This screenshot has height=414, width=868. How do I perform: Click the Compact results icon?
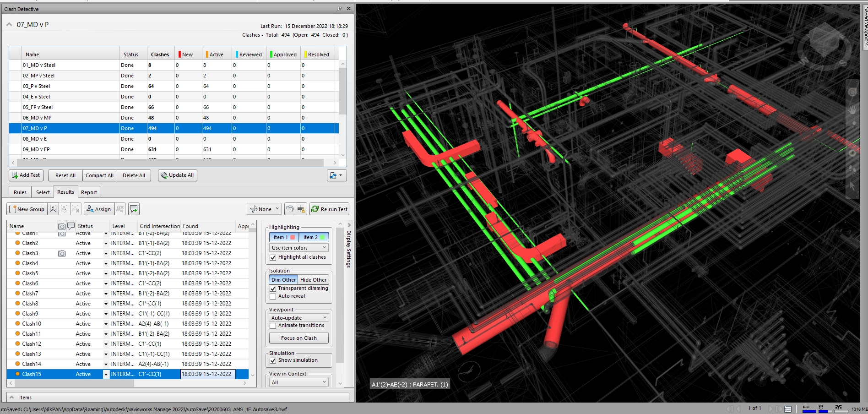click(x=301, y=209)
